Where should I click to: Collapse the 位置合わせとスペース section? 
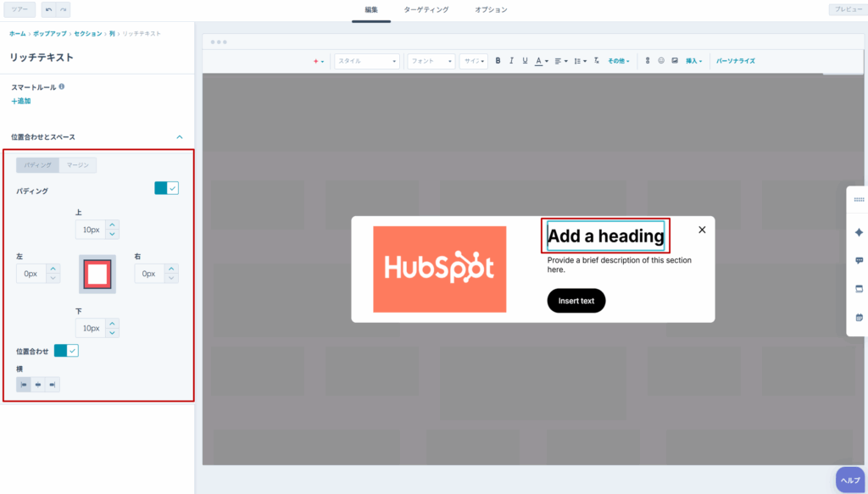[x=179, y=136]
